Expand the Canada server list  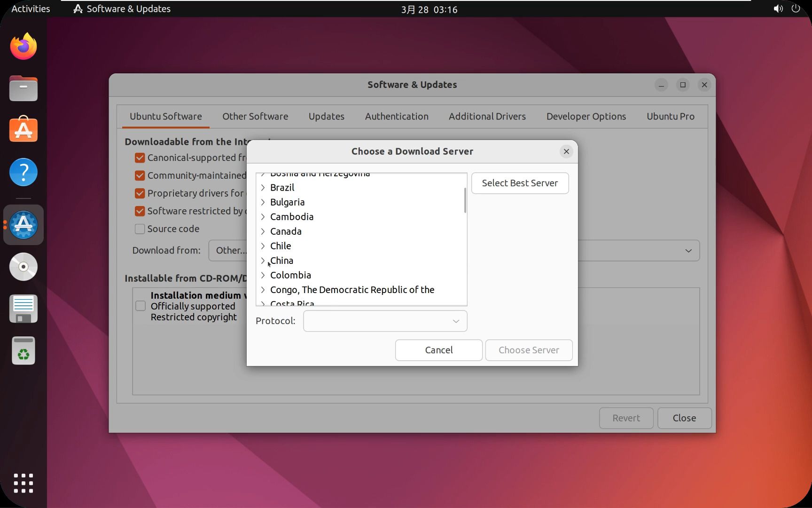[x=263, y=231]
